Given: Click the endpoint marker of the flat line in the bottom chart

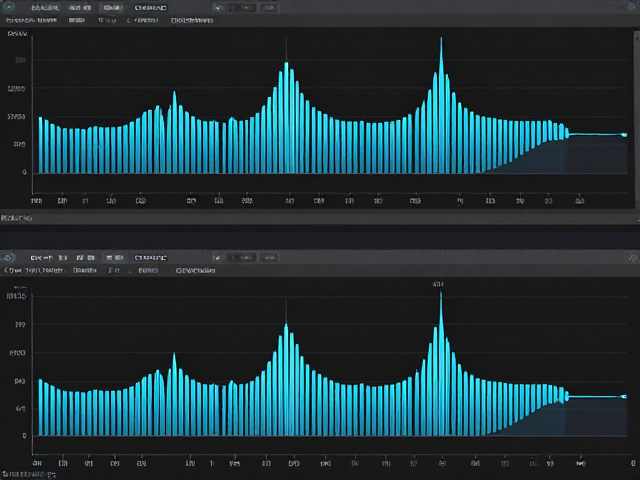Looking at the screenshot, I should coord(624,396).
